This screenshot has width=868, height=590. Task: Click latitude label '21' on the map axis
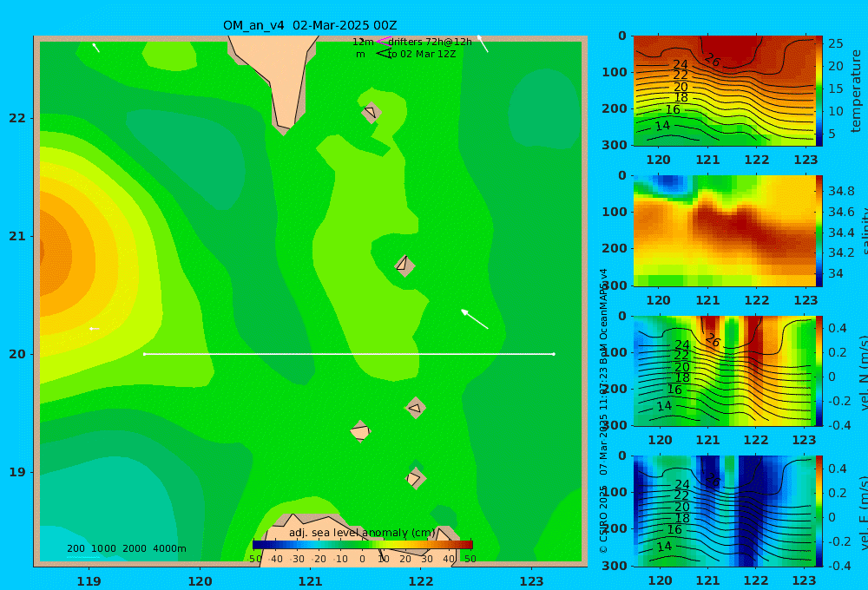[17, 236]
